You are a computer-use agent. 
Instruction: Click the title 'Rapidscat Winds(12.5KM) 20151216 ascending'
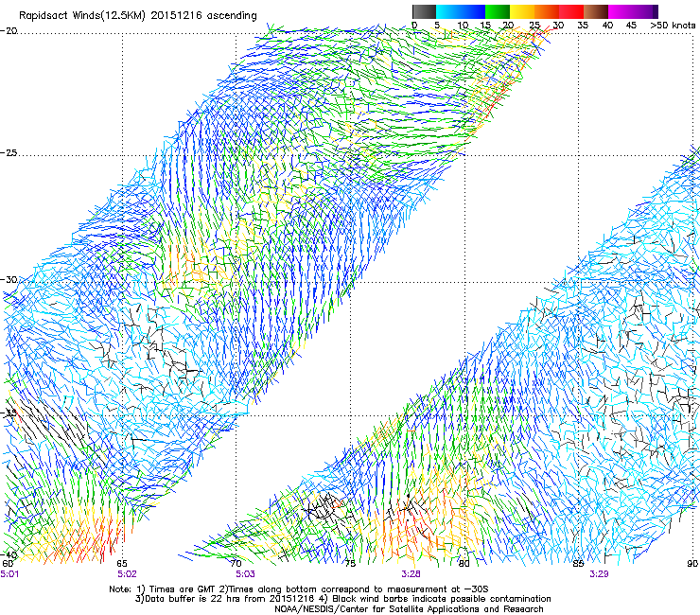click(x=138, y=16)
